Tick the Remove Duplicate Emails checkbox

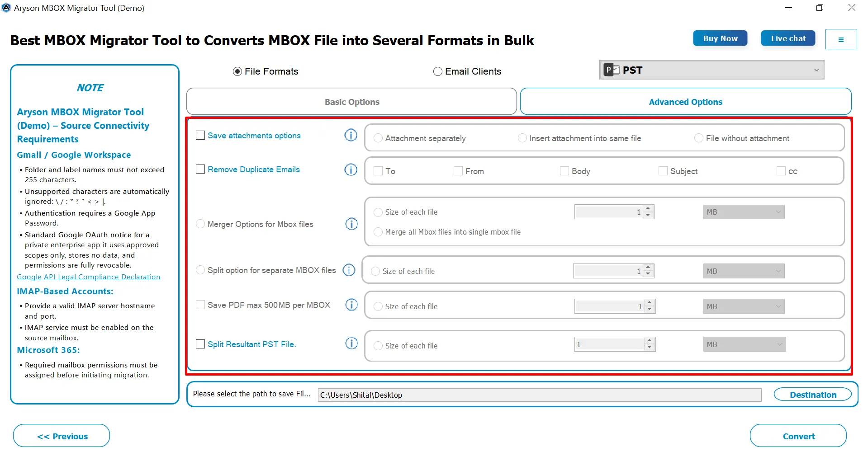pos(200,169)
